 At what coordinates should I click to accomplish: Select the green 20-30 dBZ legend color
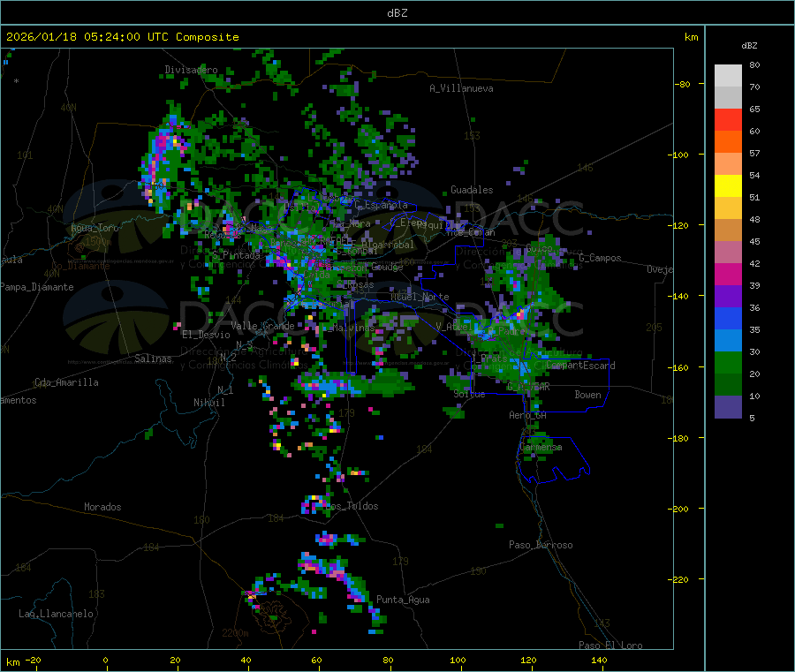(728, 362)
